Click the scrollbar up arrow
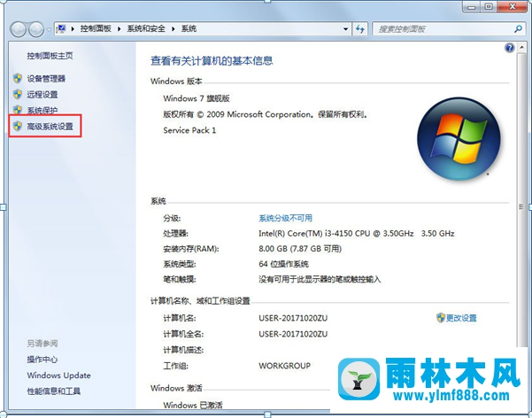 [521, 48]
